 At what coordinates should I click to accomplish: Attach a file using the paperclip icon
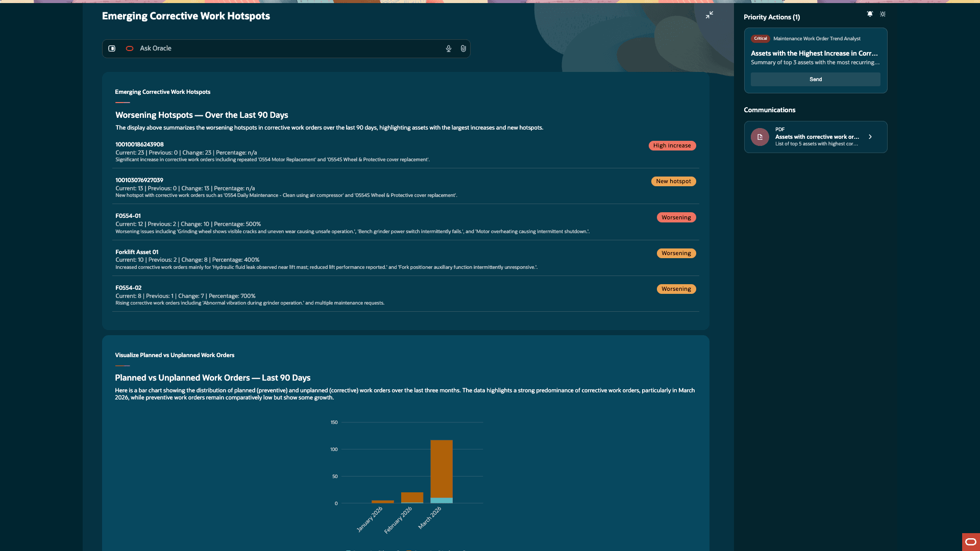(x=463, y=48)
